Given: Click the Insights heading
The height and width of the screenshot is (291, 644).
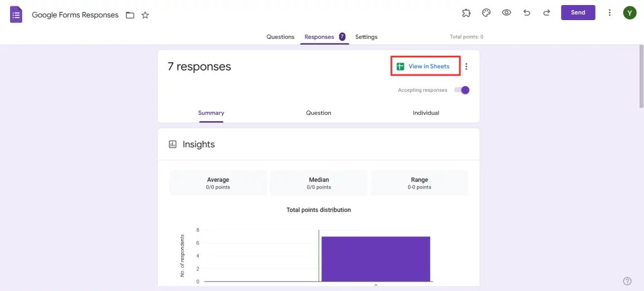Looking at the screenshot, I should click(199, 145).
